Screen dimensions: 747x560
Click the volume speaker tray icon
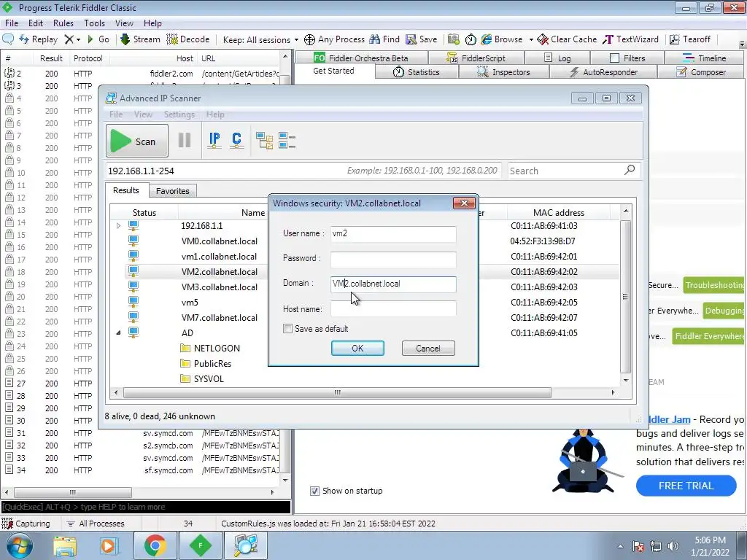click(x=673, y=546)
